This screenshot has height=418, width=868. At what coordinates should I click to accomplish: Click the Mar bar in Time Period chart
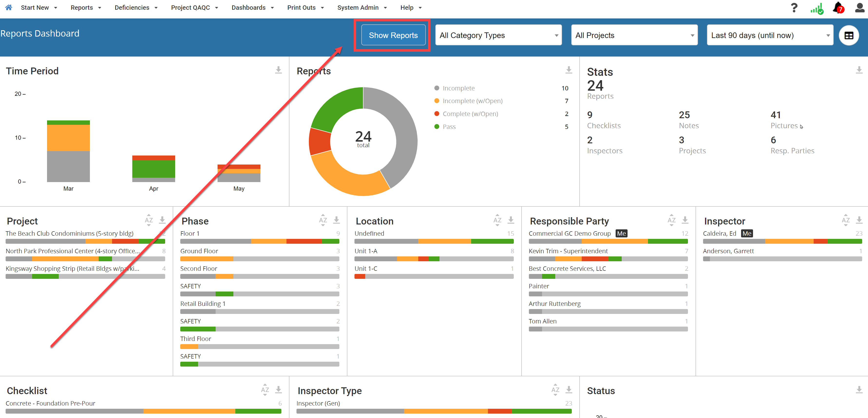[x=68, y=152]
